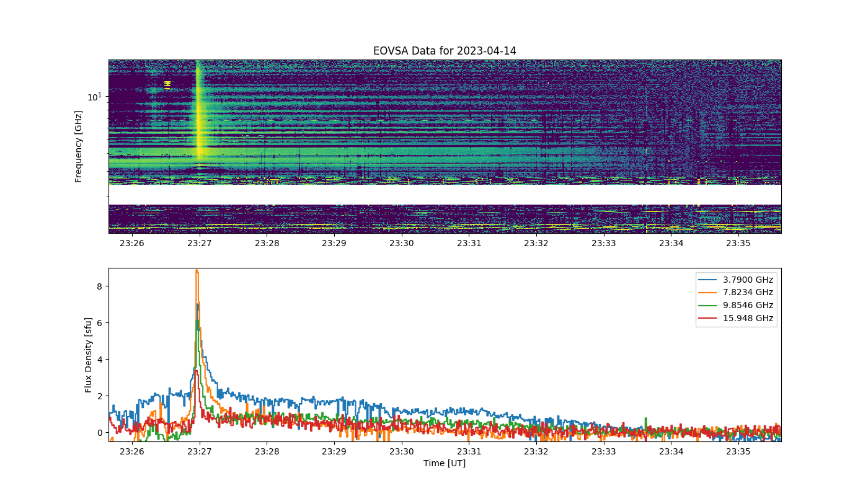Select the 15.948 GHz legend entry

click(x=737, y=319)
